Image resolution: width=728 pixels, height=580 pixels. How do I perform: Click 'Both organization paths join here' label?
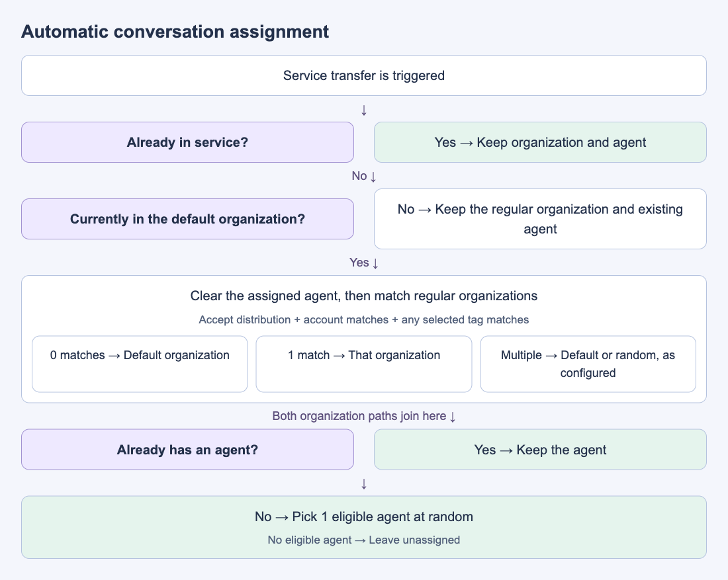click(x=364, y=416)
